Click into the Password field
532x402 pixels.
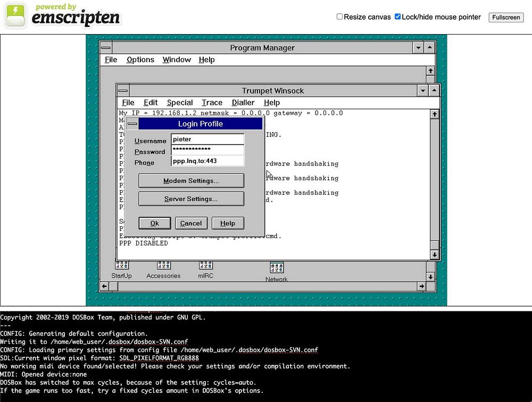(x=207, y=150)
